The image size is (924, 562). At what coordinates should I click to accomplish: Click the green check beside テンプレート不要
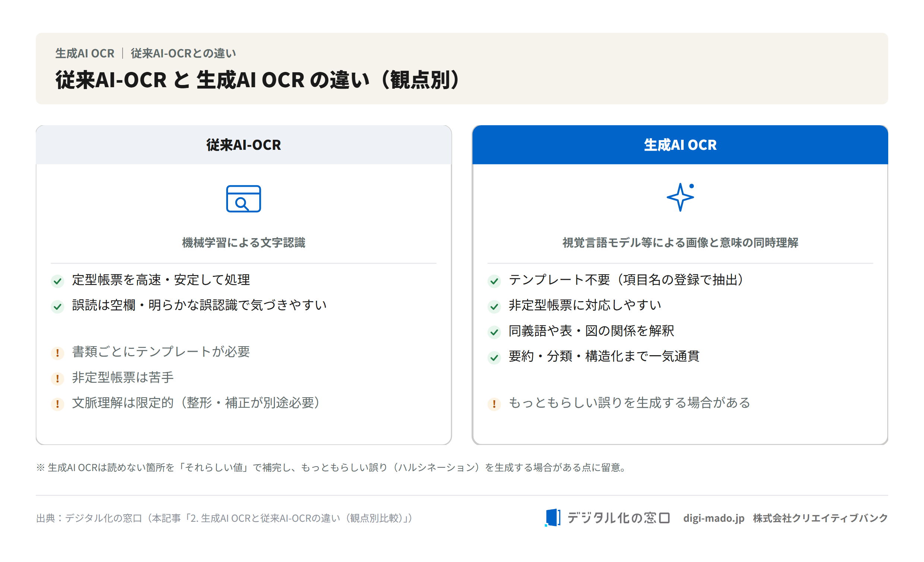point(494,281)
